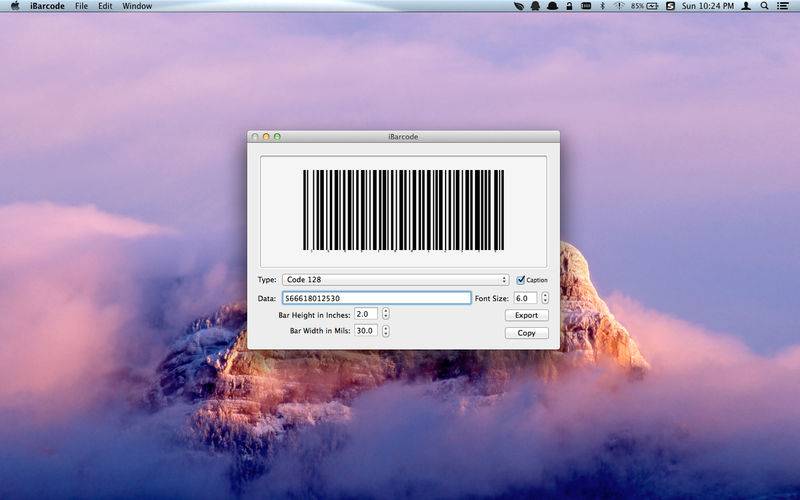Open the iBarcode application menu
Image resolution: width=800 pixels, height=500 pixels.
pos(47,6)
